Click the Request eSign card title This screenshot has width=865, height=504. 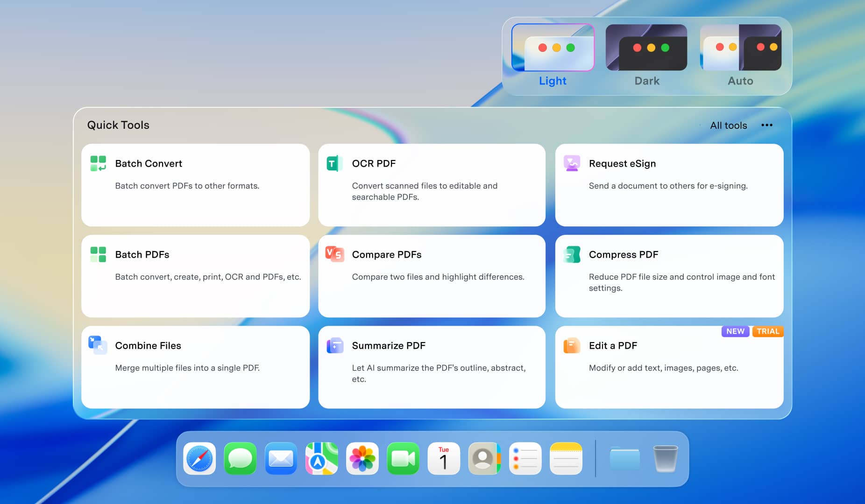click(x=622, y=164)
